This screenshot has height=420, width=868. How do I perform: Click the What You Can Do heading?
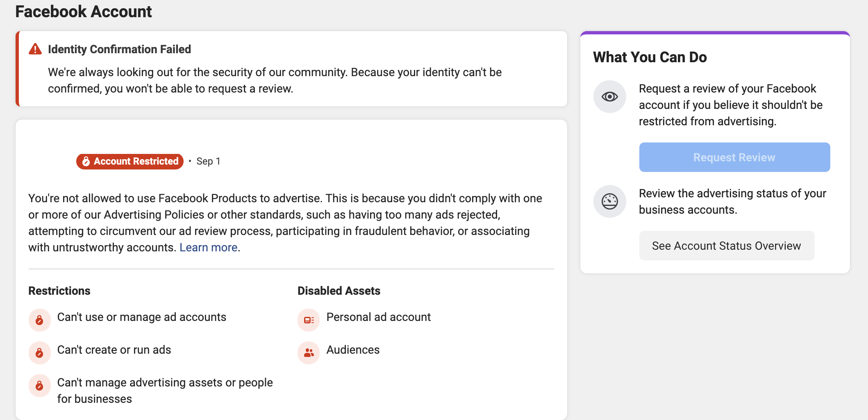point(650,57)
